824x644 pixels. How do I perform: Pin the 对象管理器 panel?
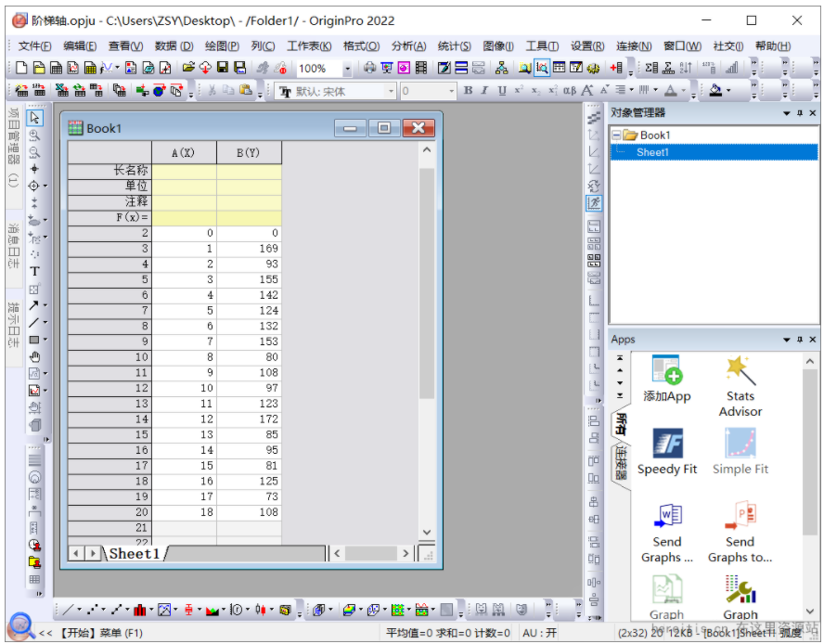click(x=800, y=112)
